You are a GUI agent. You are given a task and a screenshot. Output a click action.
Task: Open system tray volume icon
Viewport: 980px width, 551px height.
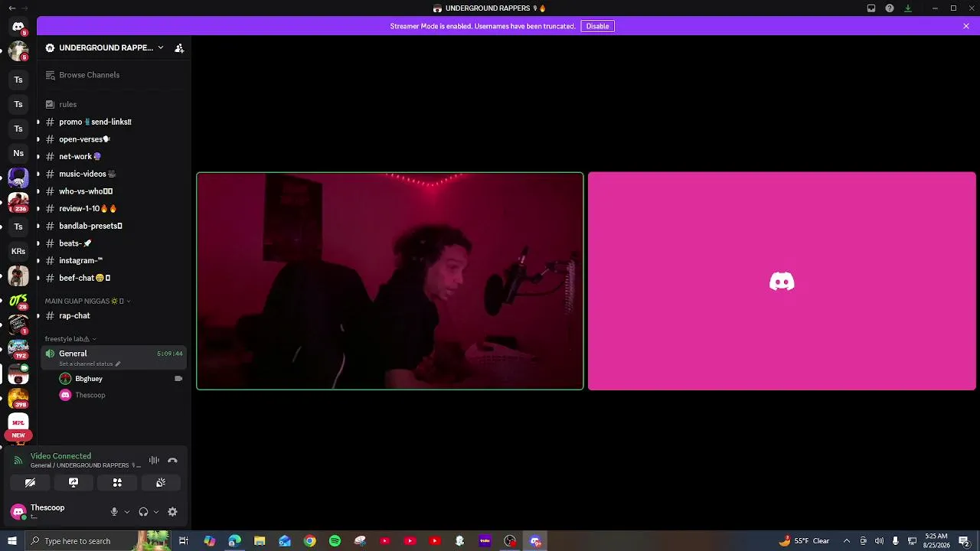click(879, 541)
